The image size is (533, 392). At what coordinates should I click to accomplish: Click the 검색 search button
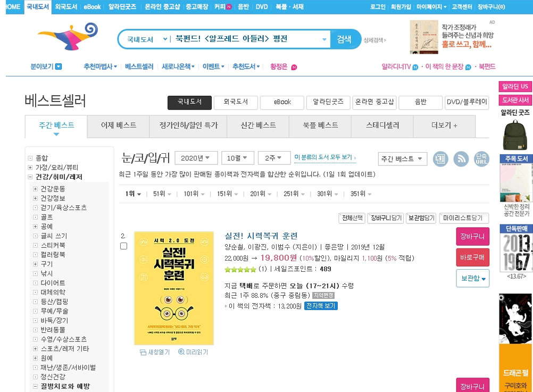[x=344, y=39]
